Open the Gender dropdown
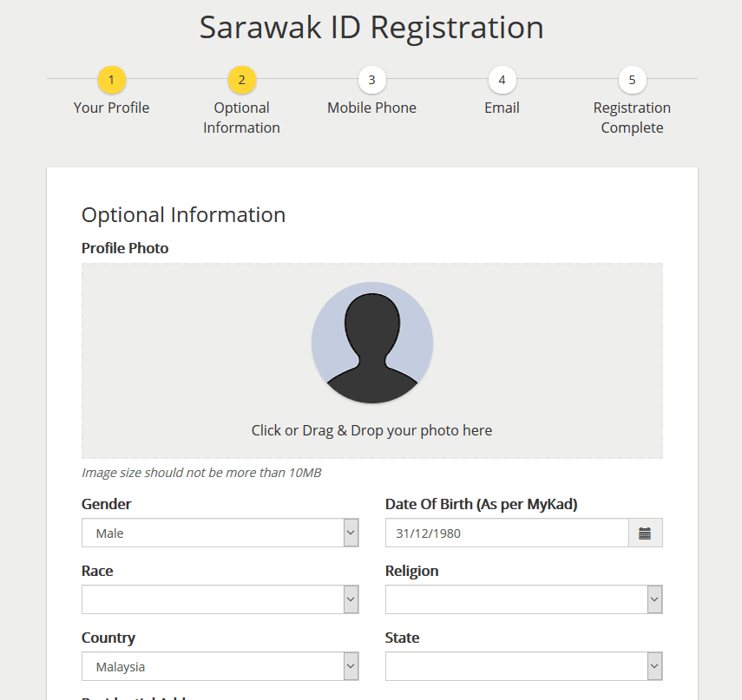This screenshot has height=700, width=742. pos(220,533)
